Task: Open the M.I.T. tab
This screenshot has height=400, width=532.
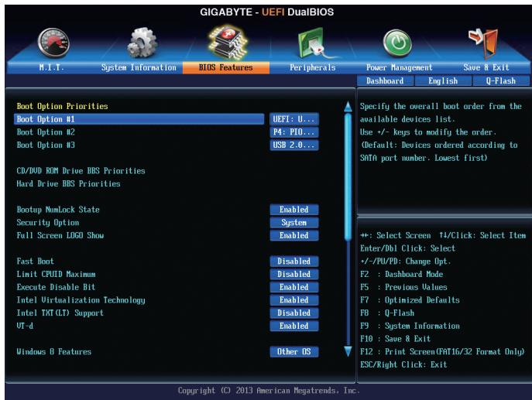Action: click(x=51, y=67)
